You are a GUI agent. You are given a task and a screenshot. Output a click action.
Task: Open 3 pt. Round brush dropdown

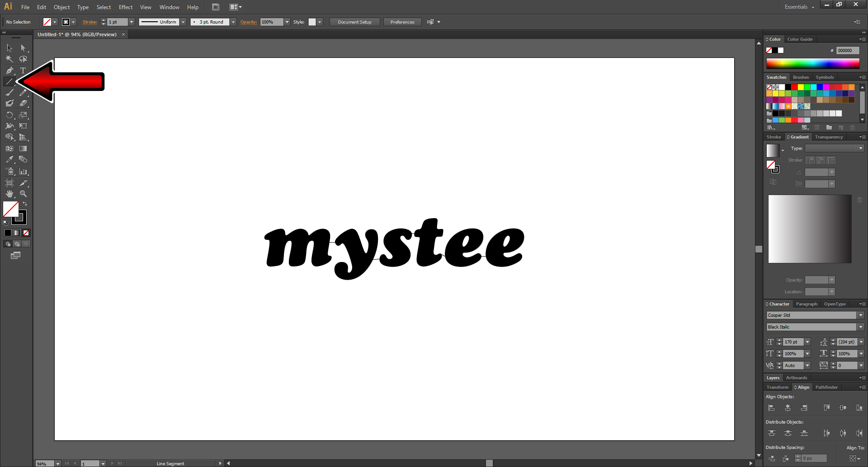pos(233,22)
